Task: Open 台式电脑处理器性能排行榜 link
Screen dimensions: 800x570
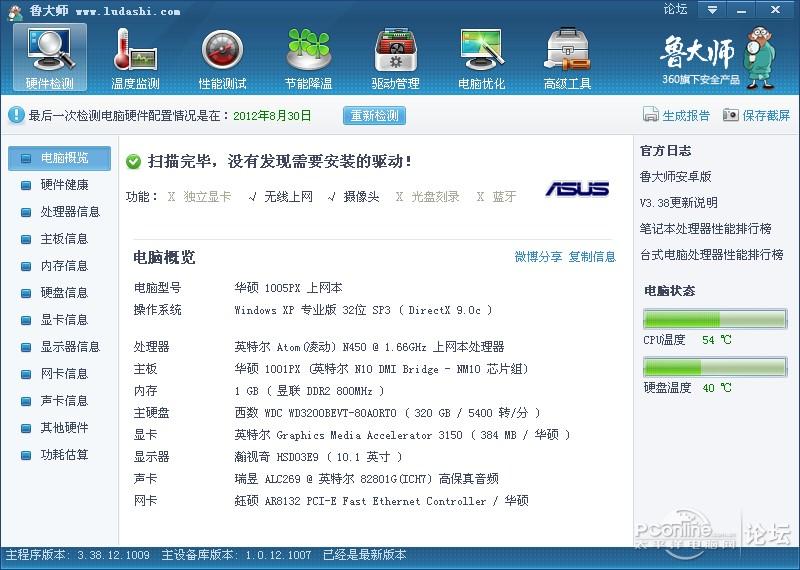Action: [x=712, y=255]
